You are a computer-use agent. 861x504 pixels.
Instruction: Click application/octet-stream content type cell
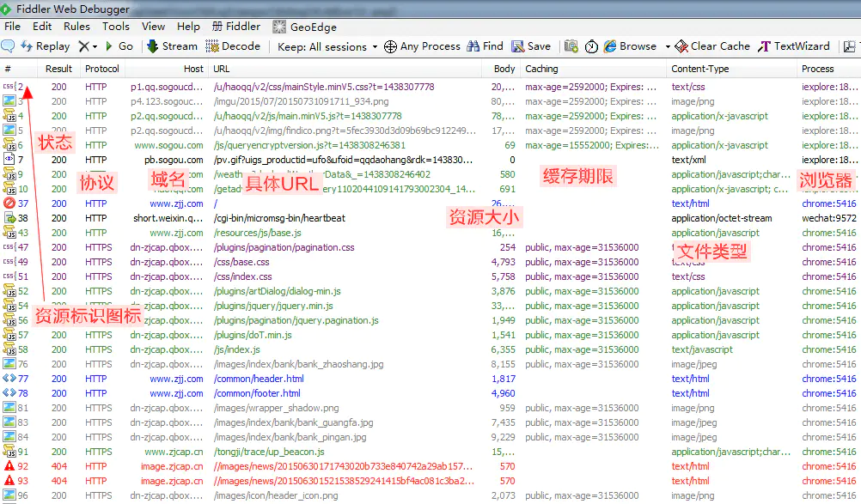(x=722, y=218)
